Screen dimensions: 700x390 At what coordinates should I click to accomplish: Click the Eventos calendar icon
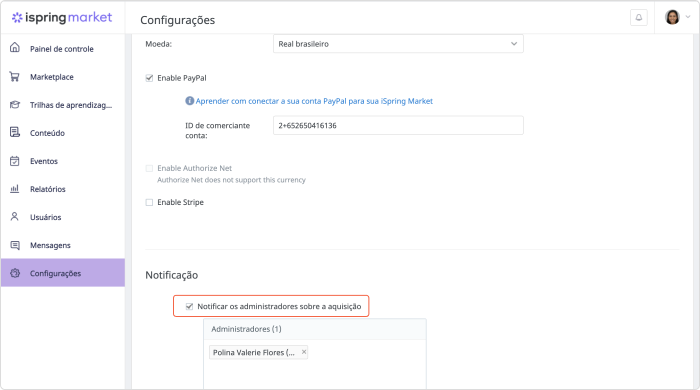pos(15,161)
